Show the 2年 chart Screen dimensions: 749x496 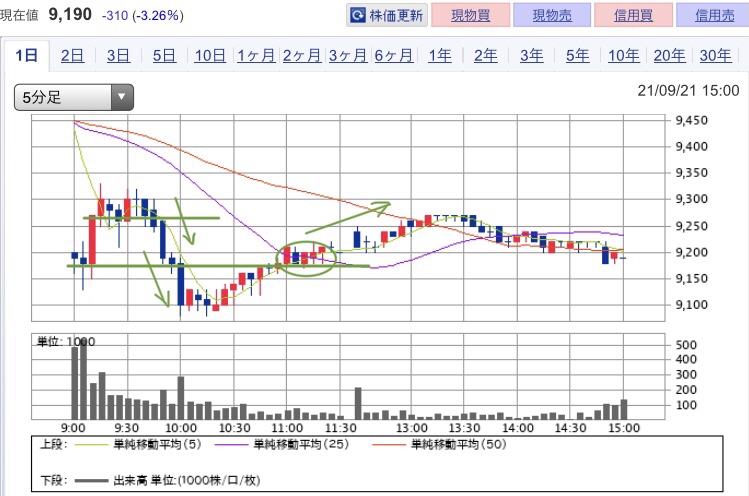(485, 56)
